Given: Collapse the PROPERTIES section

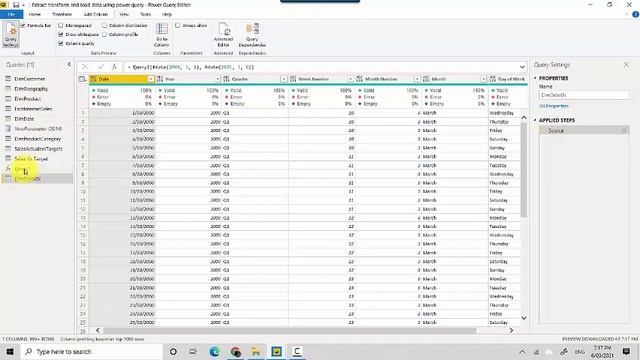Looking at the screenshot, I should pos(535,78).
